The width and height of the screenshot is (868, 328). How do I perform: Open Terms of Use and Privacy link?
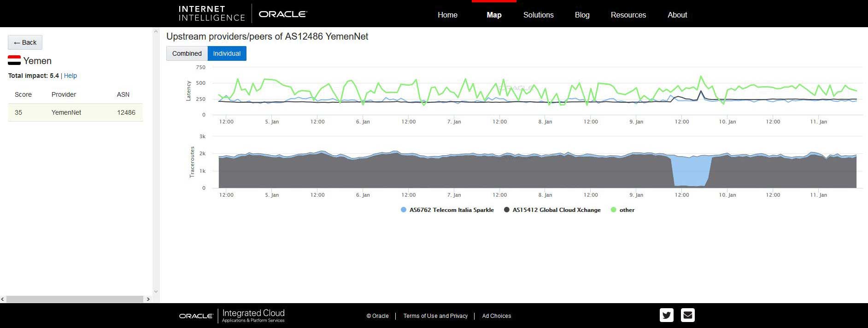pos(435,316)
